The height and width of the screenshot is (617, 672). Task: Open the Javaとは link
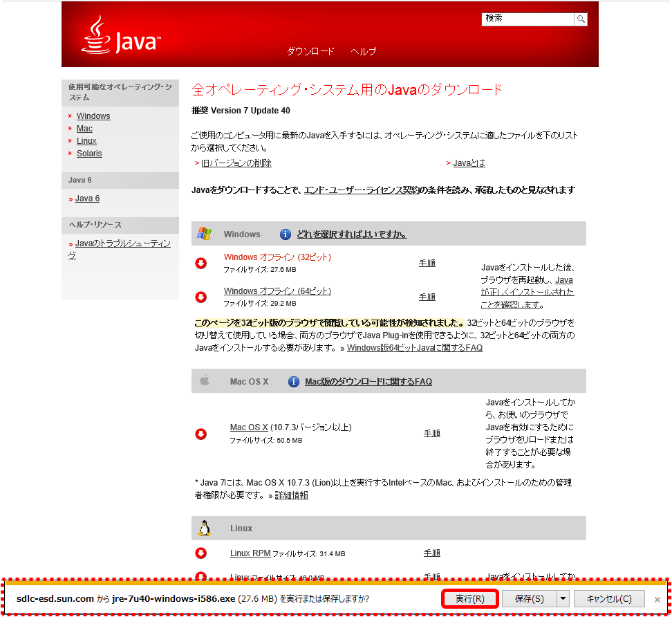[469, 163]
